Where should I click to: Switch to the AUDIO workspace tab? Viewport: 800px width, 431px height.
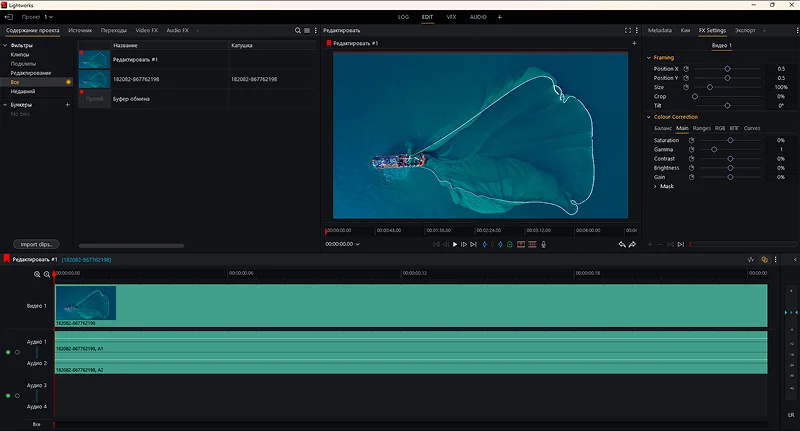(478, 17)
